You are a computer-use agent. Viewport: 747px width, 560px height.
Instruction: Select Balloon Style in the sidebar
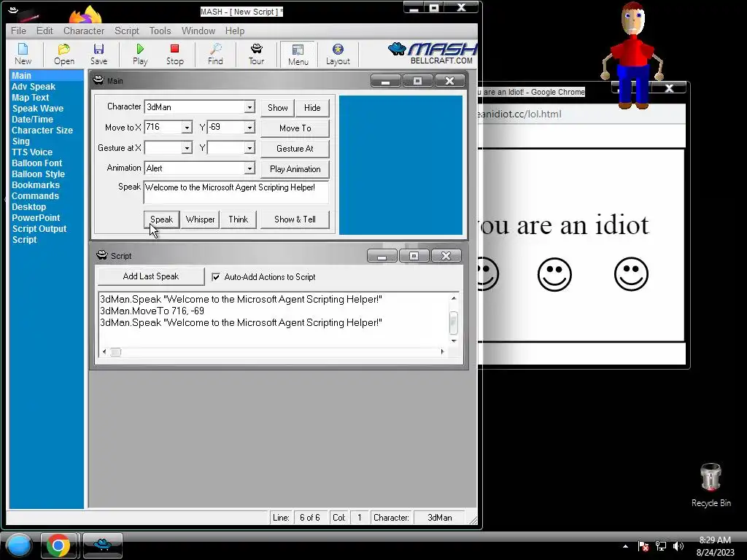point(38,174)
